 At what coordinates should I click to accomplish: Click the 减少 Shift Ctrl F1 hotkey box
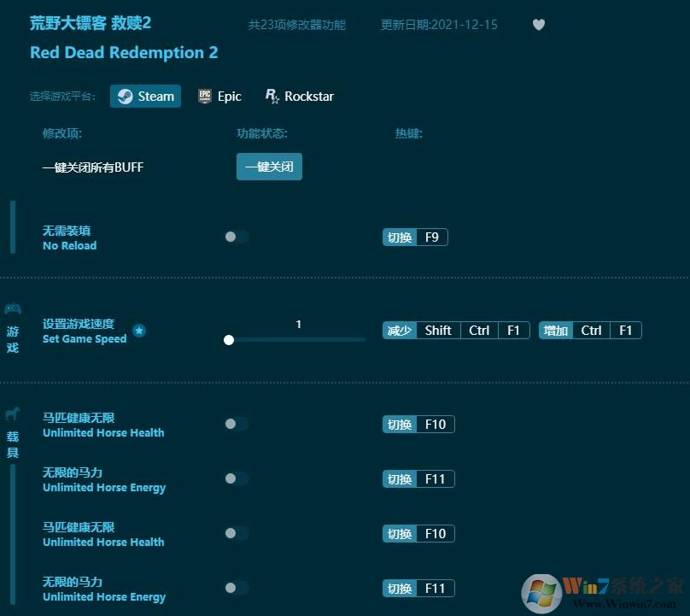coord(456,331)
